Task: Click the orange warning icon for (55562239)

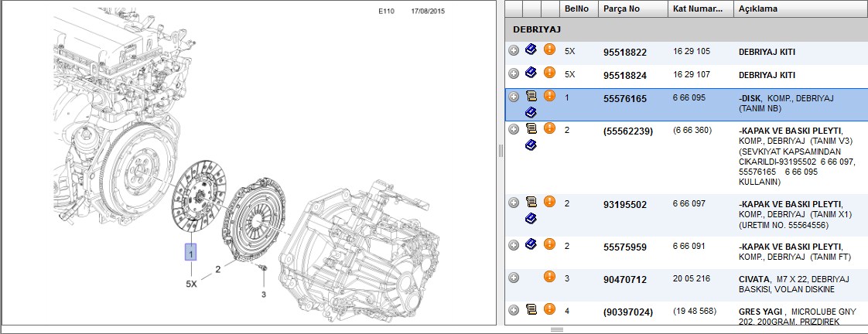Action: 549,128
